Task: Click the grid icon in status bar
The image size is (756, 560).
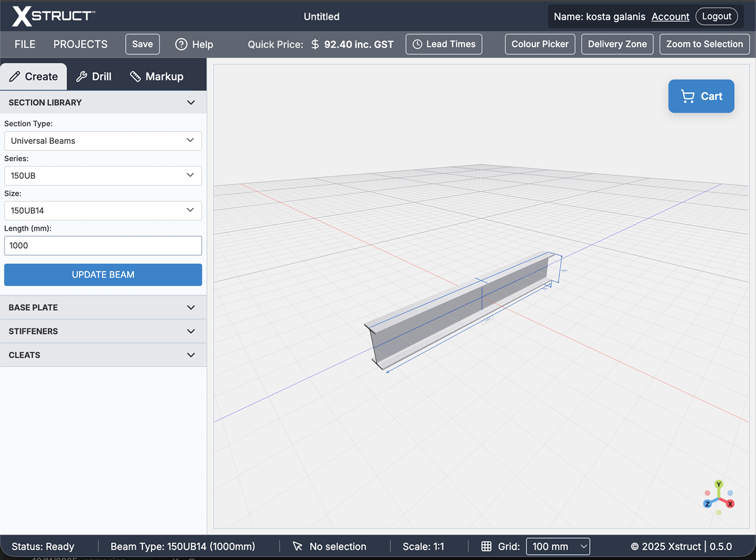Action: tap(486, 546)
